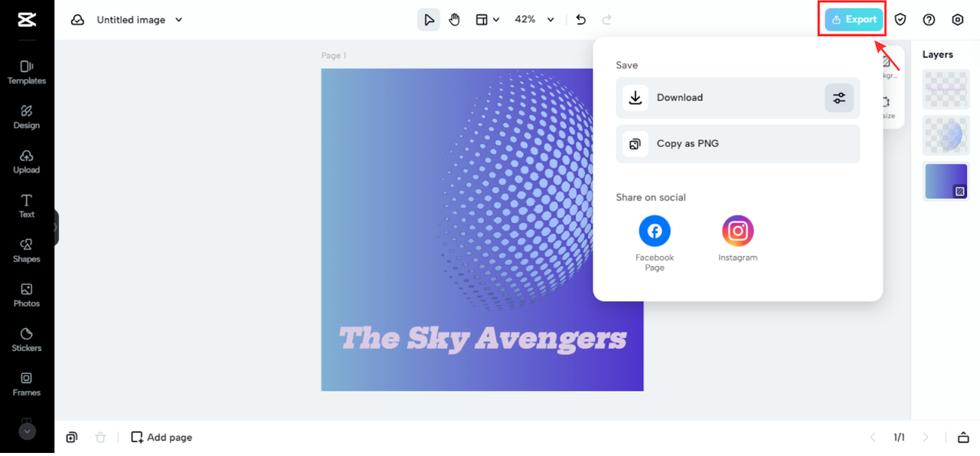Toggle the Layers panel icon at bottom right

tap(963, 438)
